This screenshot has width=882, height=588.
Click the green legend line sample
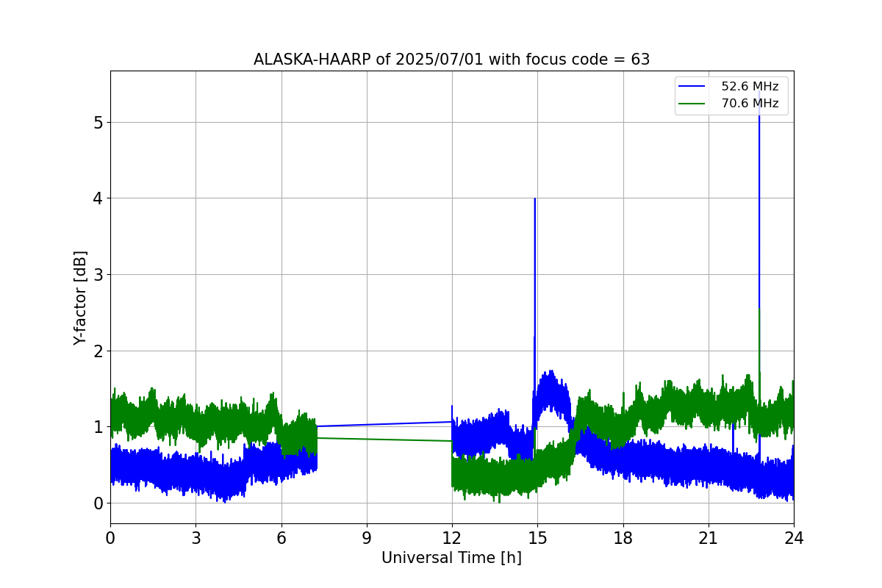coord(692,104)
